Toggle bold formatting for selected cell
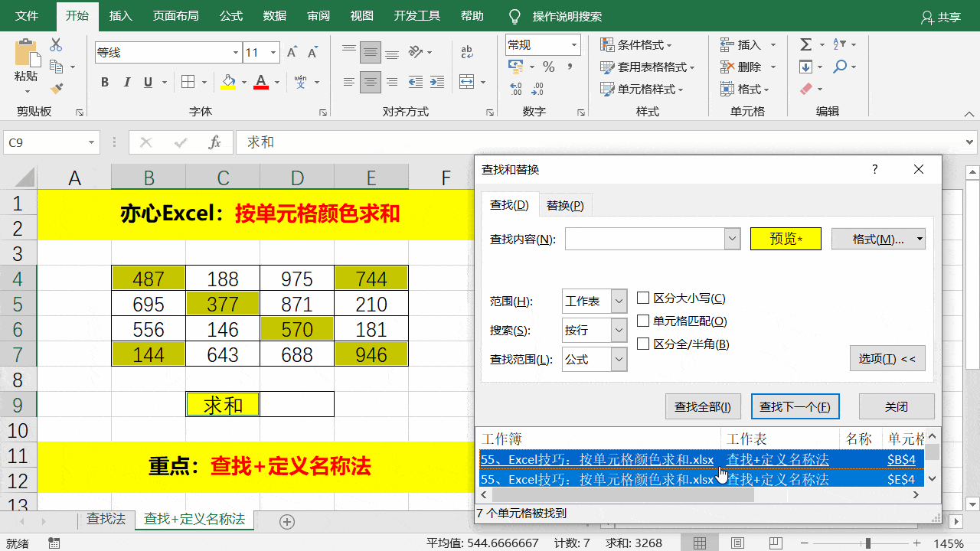The height and width of the screenshot is (551, 980). 105,82
